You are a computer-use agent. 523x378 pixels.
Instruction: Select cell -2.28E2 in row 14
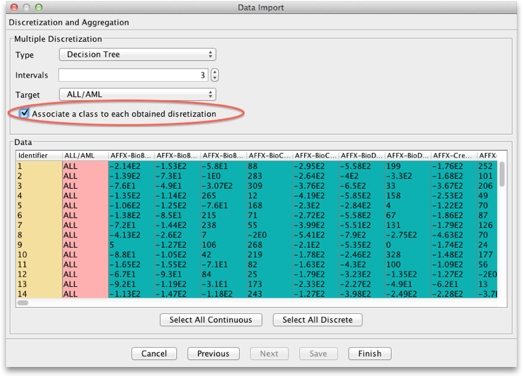[x=454, y=294]
